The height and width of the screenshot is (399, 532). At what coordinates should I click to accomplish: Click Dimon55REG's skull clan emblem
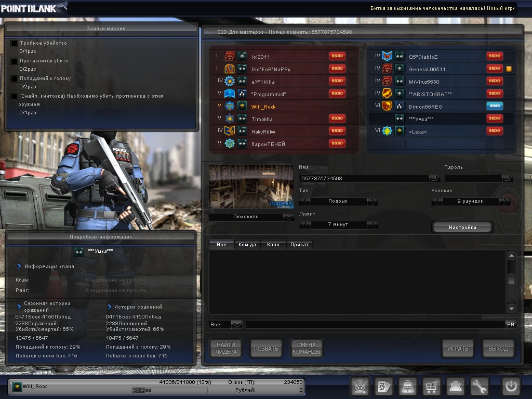click(x=387, y=106)
